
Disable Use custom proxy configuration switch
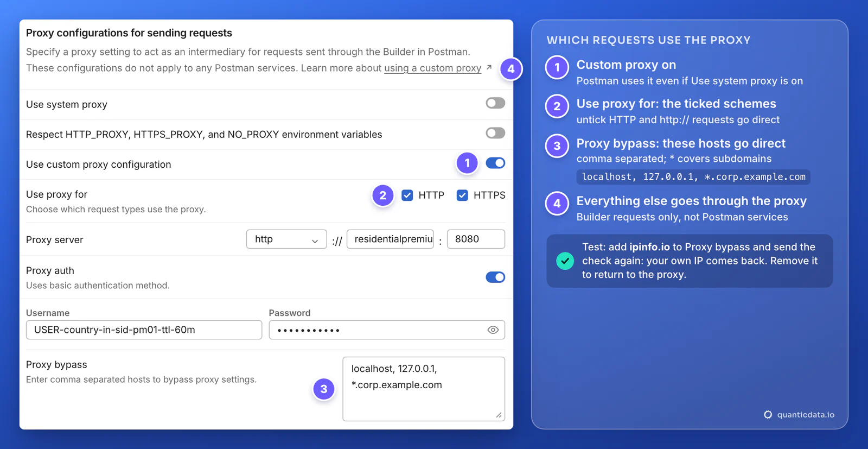495,163
